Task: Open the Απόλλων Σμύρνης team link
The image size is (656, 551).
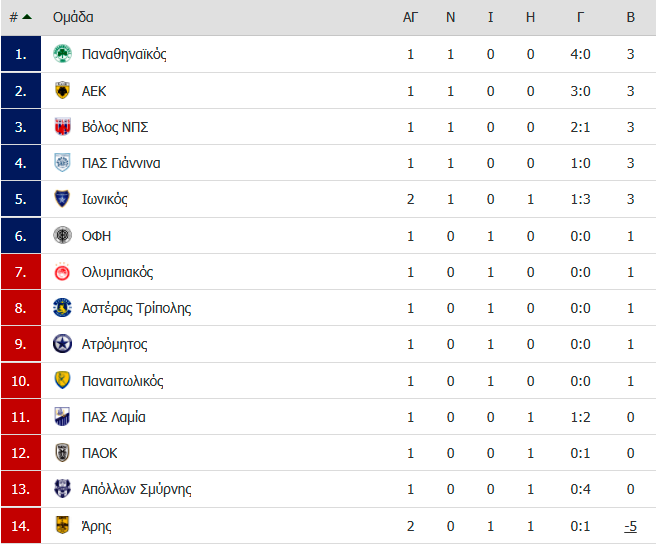Action: 136,489
